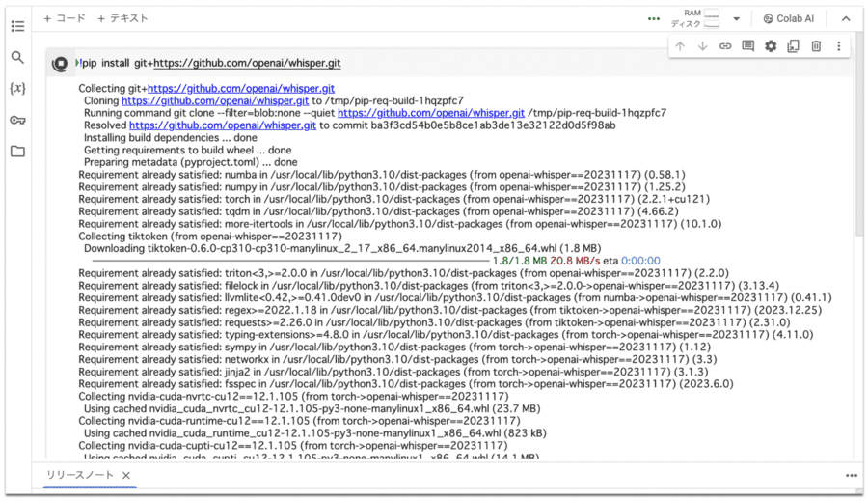Screen dimensions: 868x501
Task: Close the release notes tab
Action: pos(126,475)
